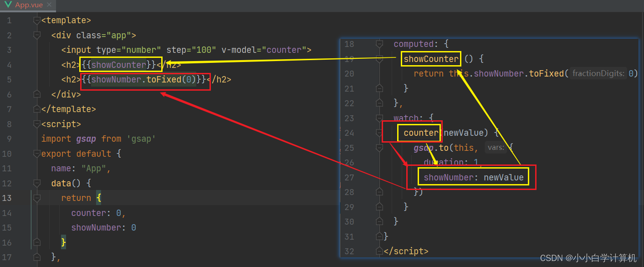Click </script> closing tag on line 32

coord(406,251)
